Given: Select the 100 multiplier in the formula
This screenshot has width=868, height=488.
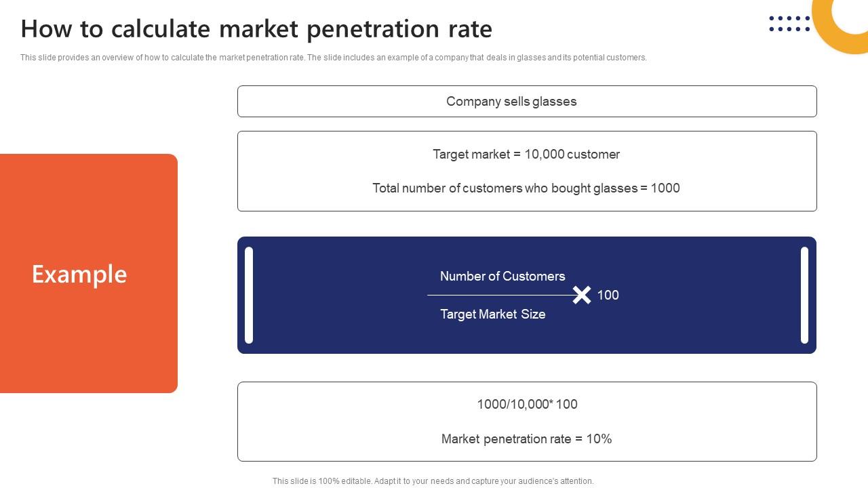Looking at the screenshot, I should pyautogui.click(x=608, y=295).
